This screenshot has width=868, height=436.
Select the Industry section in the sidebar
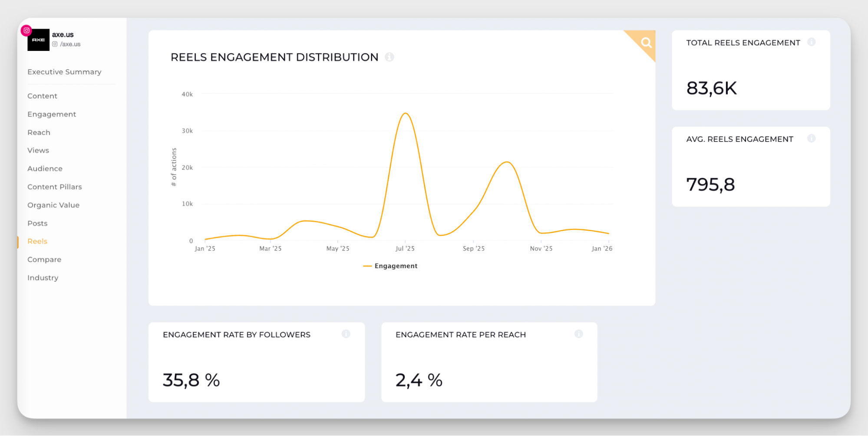point(43,277)
